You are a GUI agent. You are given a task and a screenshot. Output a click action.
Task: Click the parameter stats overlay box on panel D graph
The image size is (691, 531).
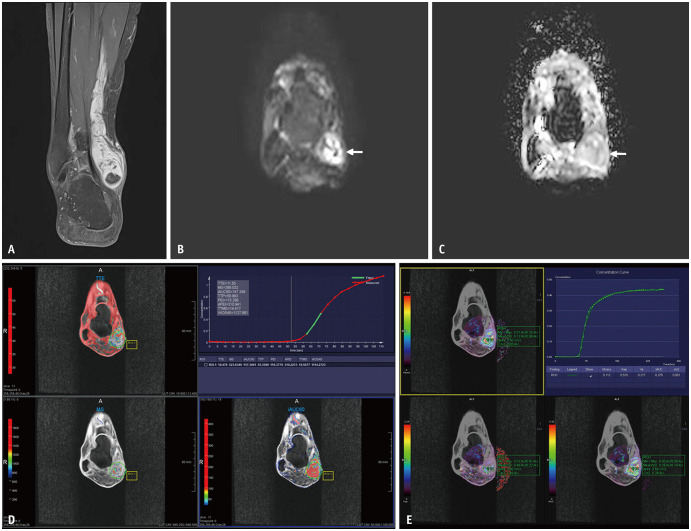[x=230, y=298]
